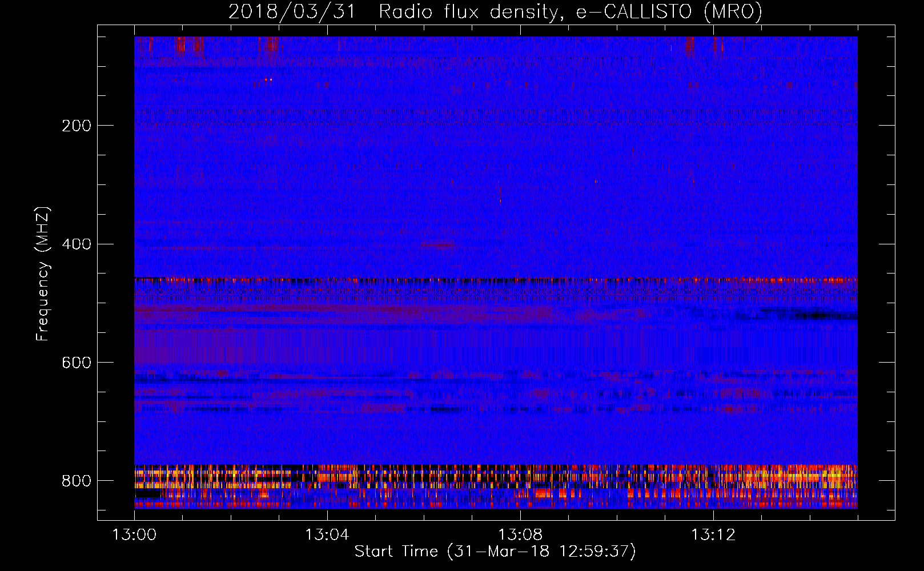The width and height of the screenshot is (924, 571).
Task: Click the 800 frequency tick label
Action: click(x=76, y=481)
